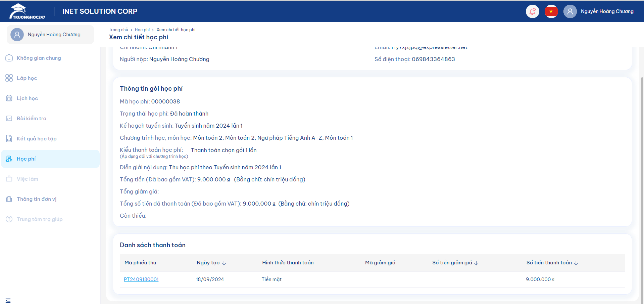Sort by Số tiền thanh toán column
Image resolution: width=644 pixels, height=304 pixels.
[576, 263]
